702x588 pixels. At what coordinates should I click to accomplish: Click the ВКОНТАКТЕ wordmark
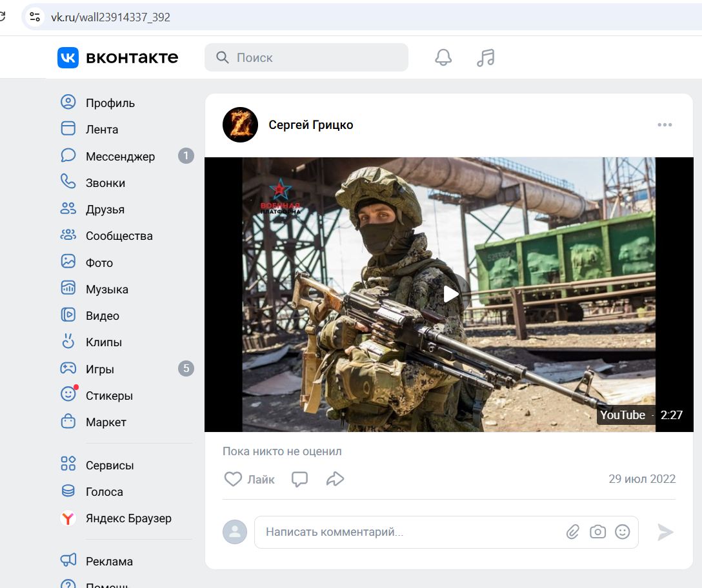tap(132, 57)
